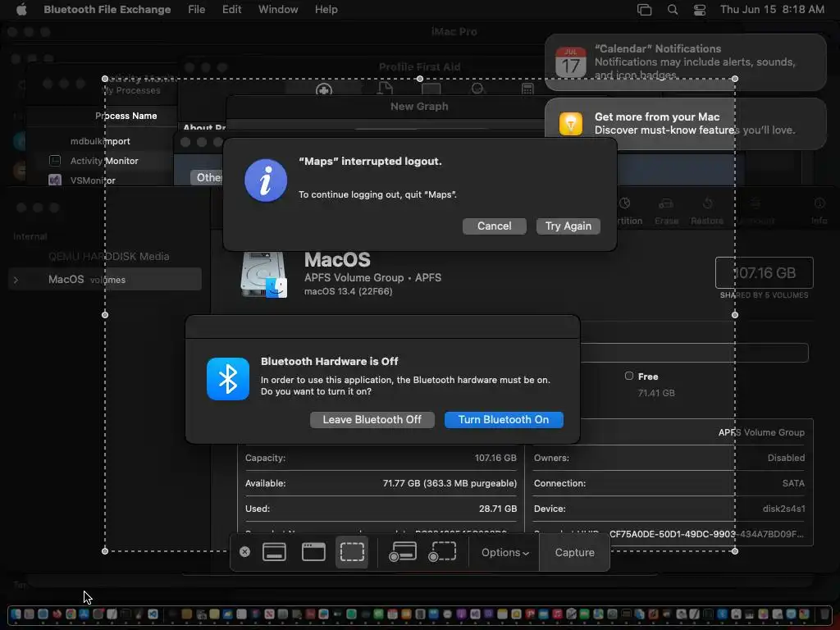Click the APFS Volume Group type value

point(761,432)
